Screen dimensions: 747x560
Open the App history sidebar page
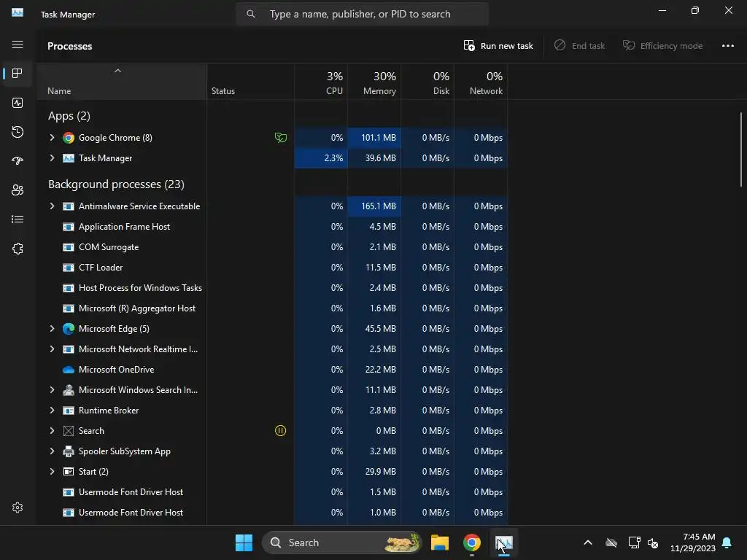(x=18, y=132)
